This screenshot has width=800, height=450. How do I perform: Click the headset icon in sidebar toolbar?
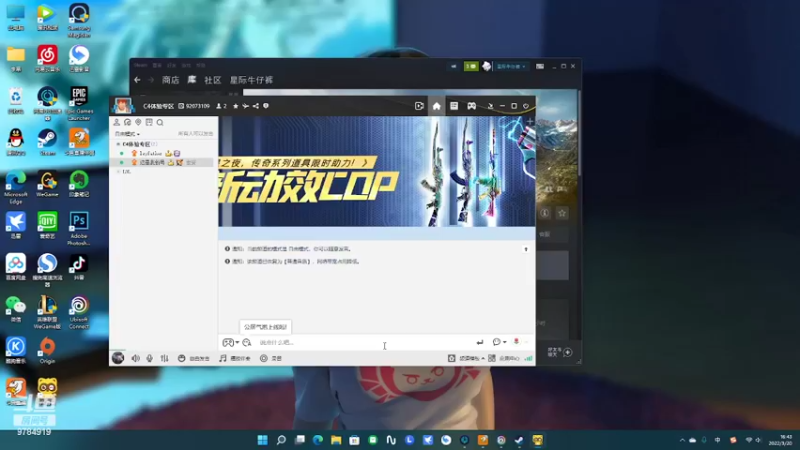click(x=128, y=122)
